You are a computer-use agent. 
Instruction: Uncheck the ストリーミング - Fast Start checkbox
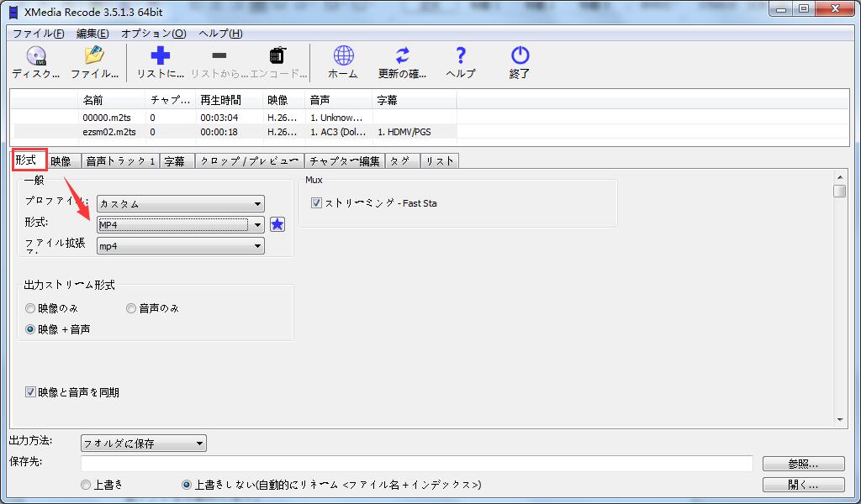(x=317, y=202)
